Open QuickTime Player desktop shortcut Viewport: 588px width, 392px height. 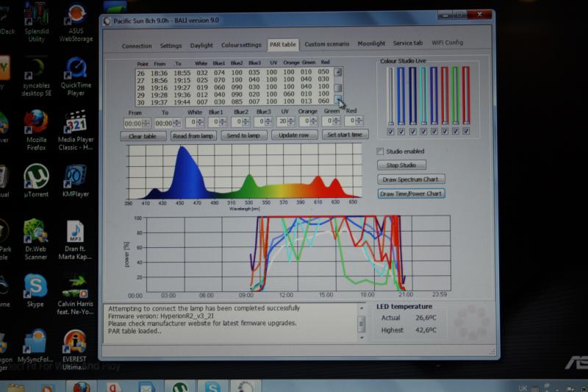pyautogui.click(x=76, y=69)
